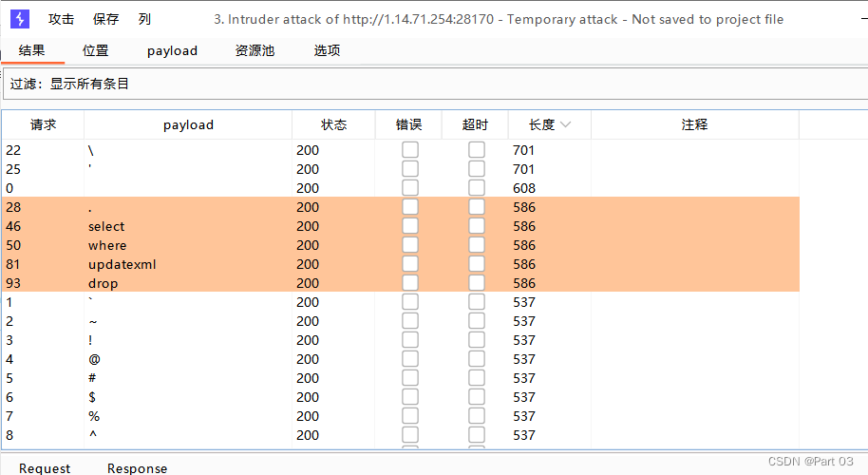Toggle the 超时 checkbox for request 0
Screen dimensions: 868x475
[477, 188]
